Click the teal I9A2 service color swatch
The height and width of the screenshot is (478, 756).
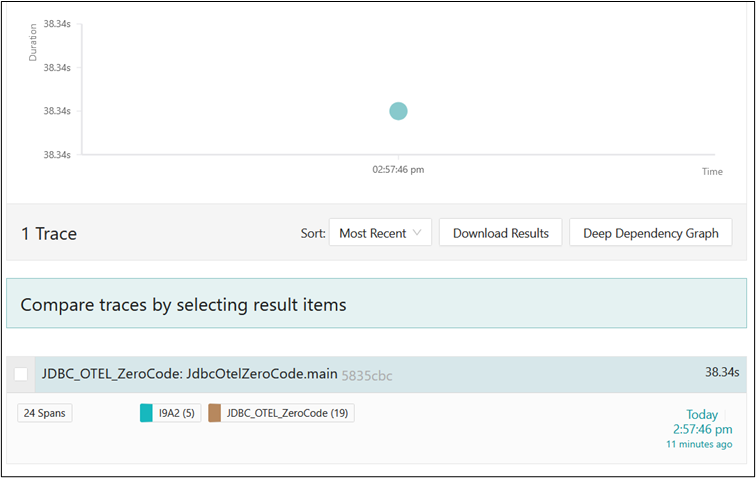(x=146, y=413)
